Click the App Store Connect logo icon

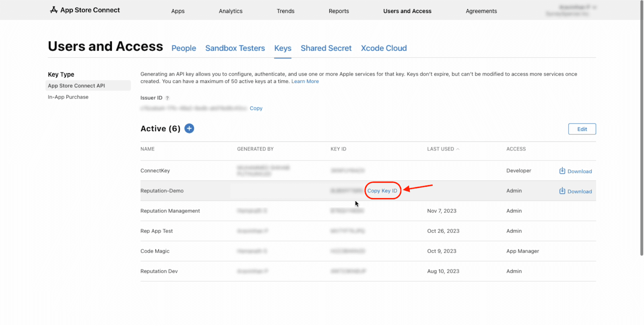tap(54, 10)
